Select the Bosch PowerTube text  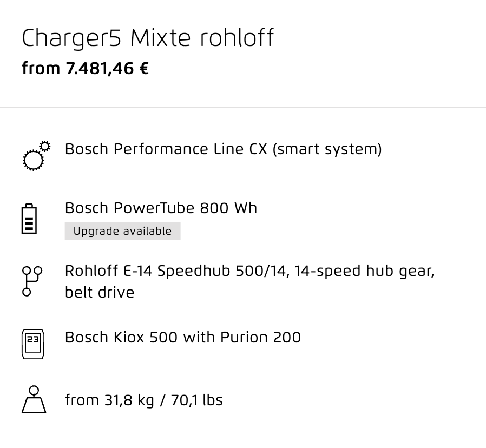129,208
